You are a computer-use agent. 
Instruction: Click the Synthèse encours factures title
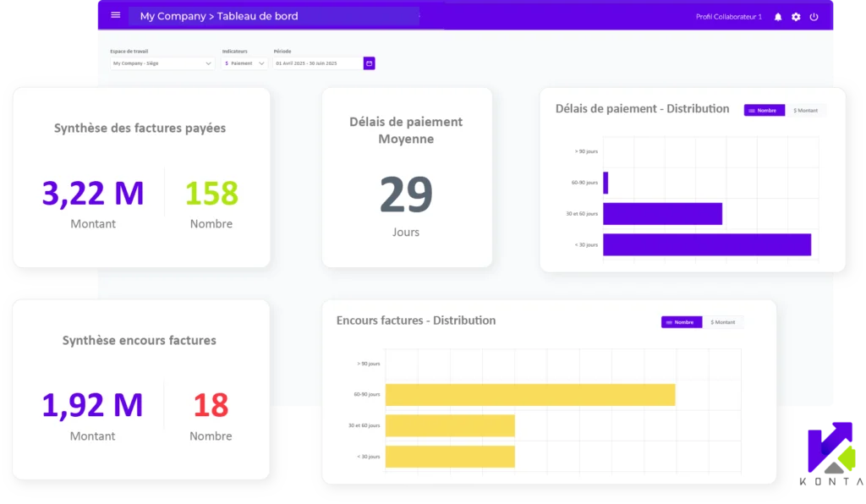[x=140, y=340]
